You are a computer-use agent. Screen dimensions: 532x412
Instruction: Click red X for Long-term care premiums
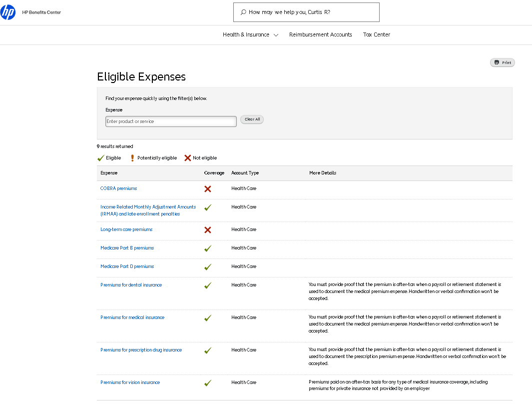[208, 230]
